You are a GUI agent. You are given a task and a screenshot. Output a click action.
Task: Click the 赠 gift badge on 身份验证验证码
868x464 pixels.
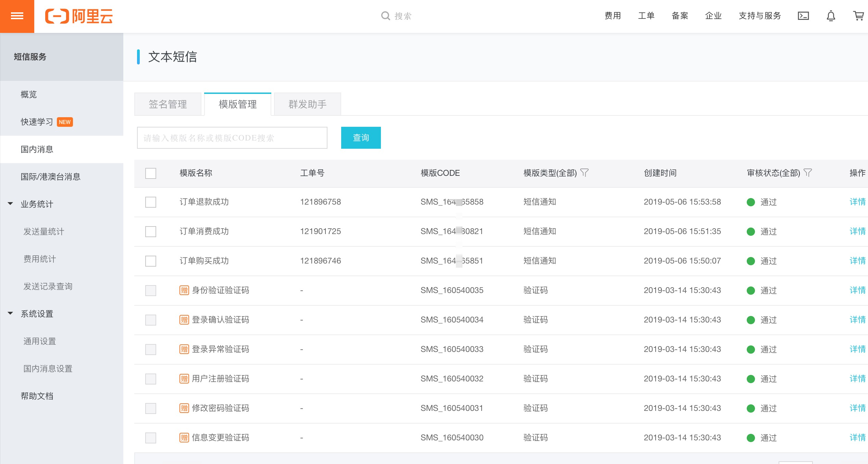(x=184, y=290)
